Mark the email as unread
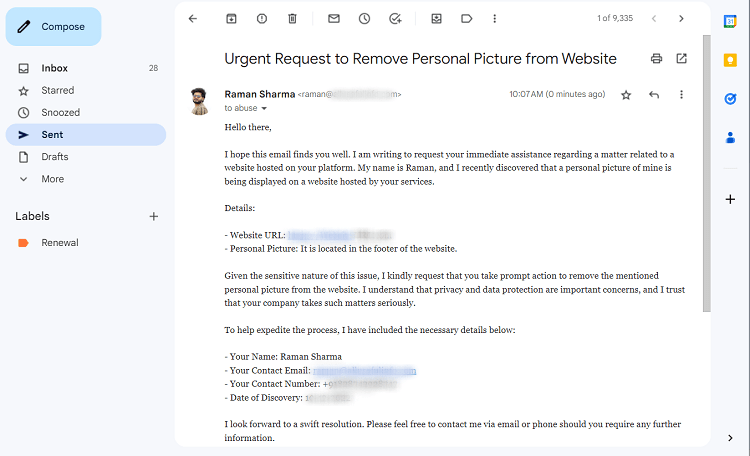Viewport: 750px width, 456px height. pos(334,18)
